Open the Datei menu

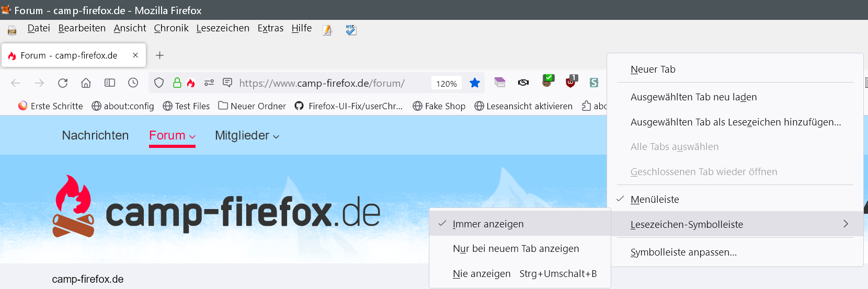click(39, 28)
